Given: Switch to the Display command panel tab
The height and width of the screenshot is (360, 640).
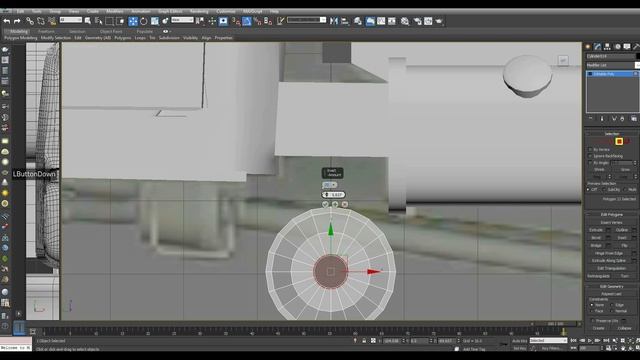Looking at the screenshot, I should pyautogui.click(x=627, y=47).
